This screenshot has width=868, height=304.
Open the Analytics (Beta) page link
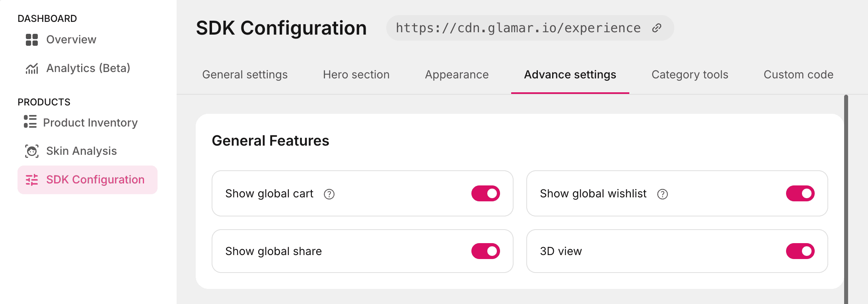[88, 68]
